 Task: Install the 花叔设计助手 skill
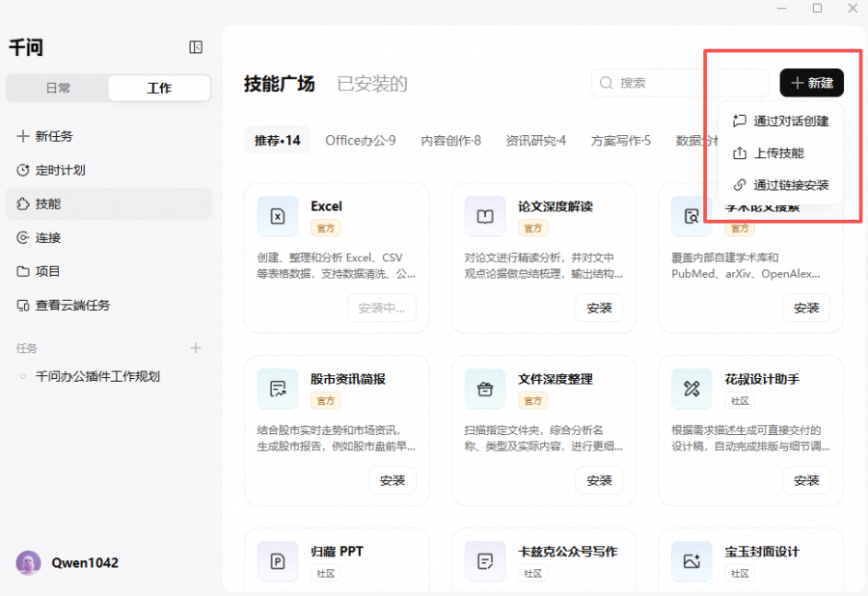coord(806,481)
